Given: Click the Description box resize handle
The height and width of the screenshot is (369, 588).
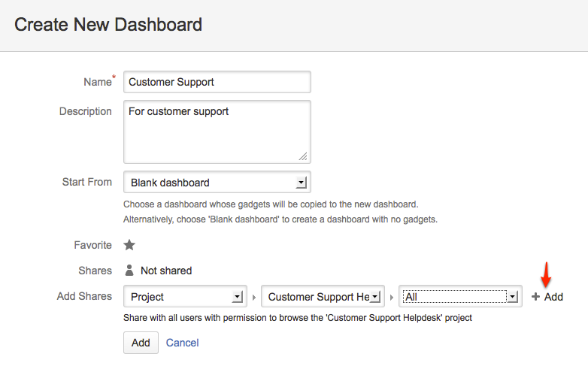Looking at the screenshot, I should point(302,156).
